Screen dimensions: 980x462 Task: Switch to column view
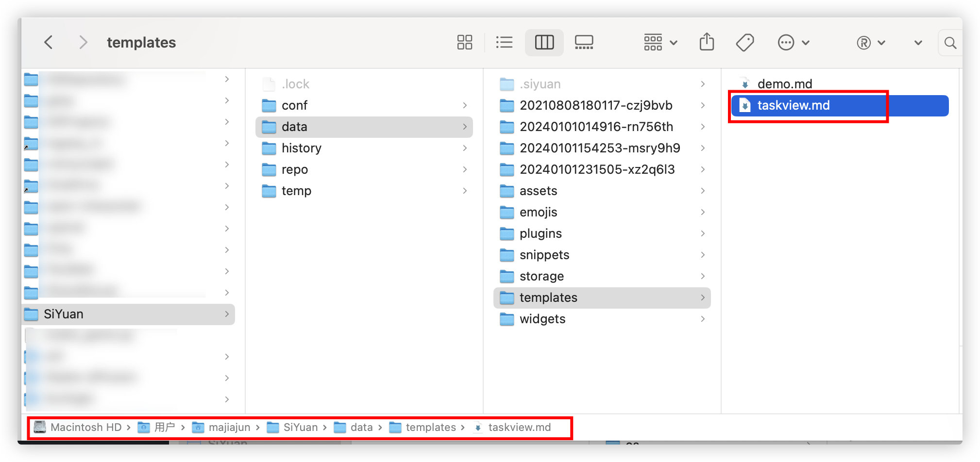coord(544,43)
